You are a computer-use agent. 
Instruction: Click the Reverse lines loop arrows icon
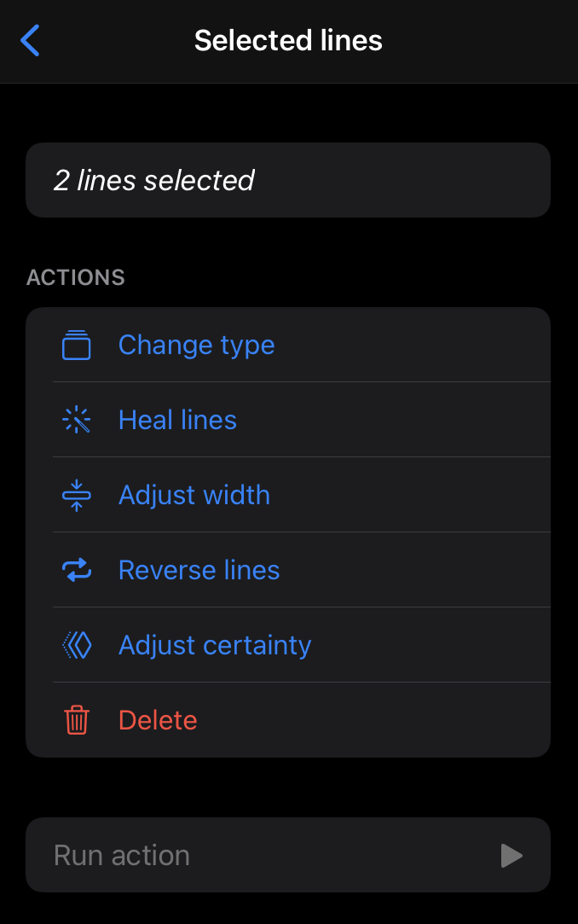(x=77, y=570)
